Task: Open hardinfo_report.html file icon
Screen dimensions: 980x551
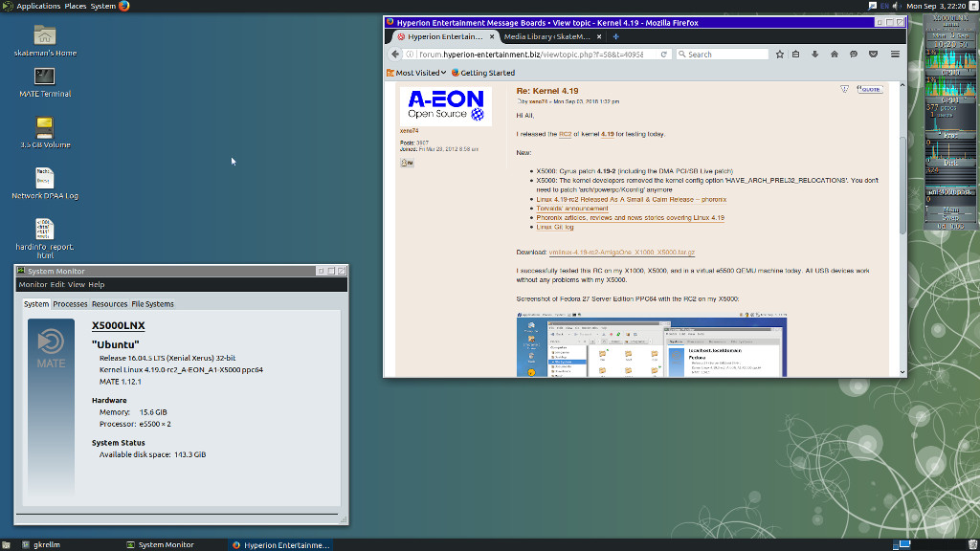Action: coord(44,229)
